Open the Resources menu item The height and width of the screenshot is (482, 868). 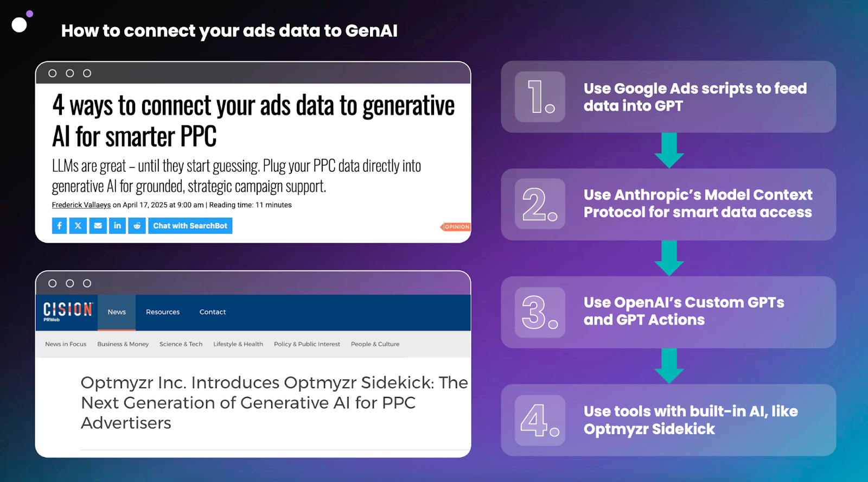click(163, 312)
